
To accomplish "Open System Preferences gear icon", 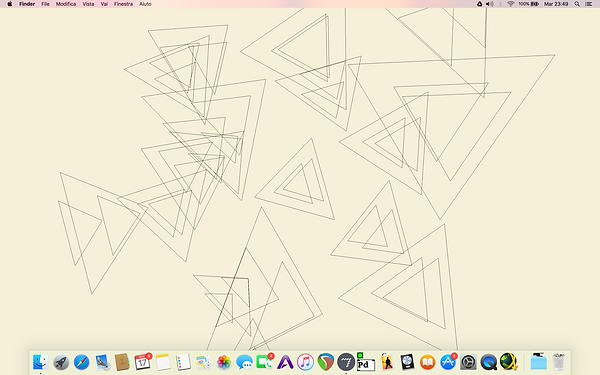I will click(x=468, y=362).
